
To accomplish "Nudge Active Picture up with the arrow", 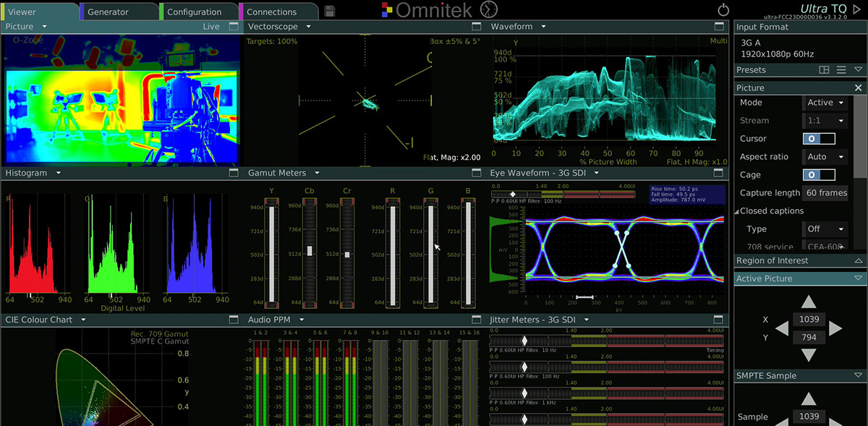I will pos(809,302).
